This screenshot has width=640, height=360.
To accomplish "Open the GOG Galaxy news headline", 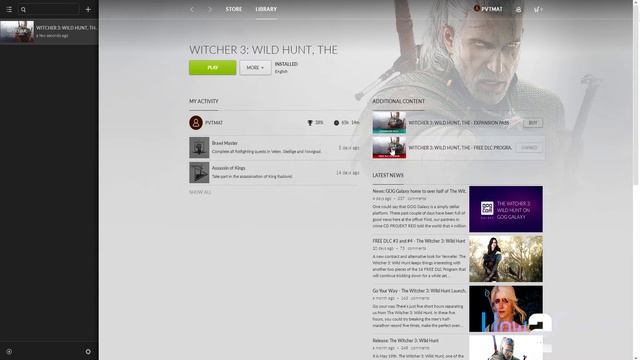I will (x=419, y=191).
